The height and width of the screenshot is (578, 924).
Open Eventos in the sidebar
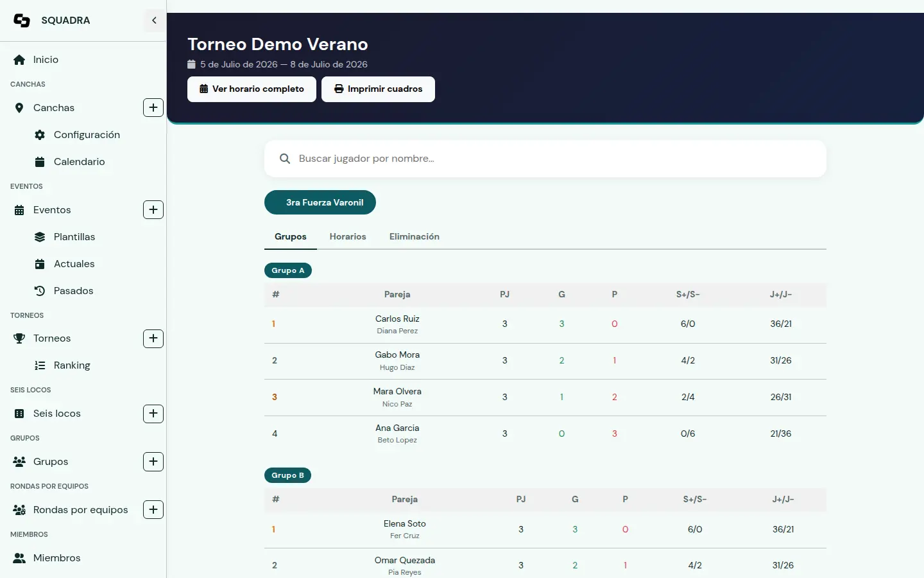click(x=52, y=210)
